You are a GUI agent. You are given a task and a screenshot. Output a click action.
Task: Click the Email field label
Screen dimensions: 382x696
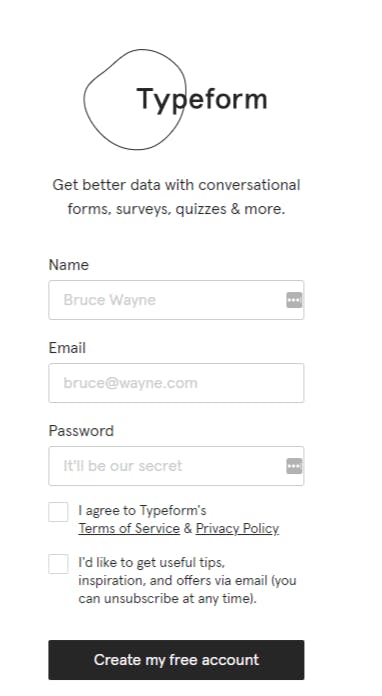pos(67,348)
